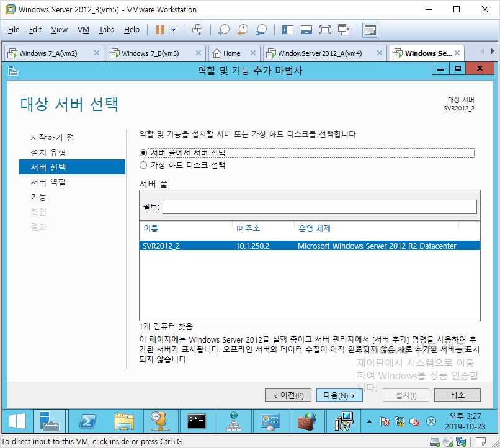Sort by 이름 column header
Screen dimensions: 500x448
click(151, 228)
